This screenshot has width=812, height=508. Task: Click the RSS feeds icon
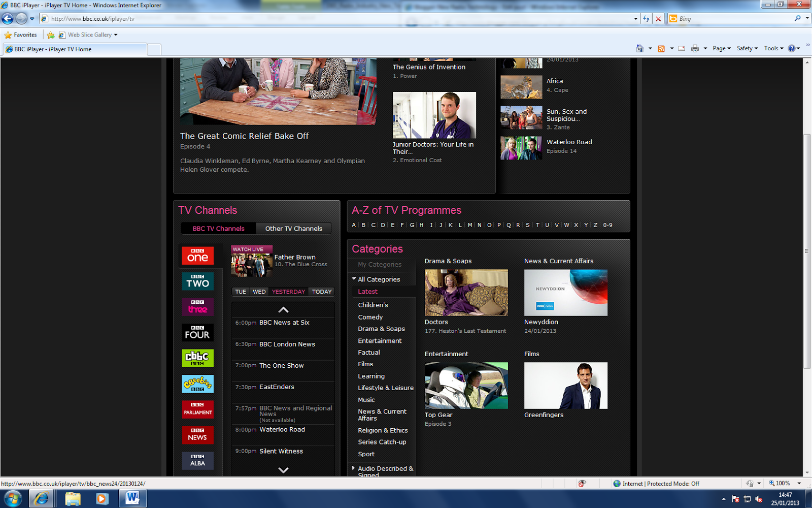point(661,49)
